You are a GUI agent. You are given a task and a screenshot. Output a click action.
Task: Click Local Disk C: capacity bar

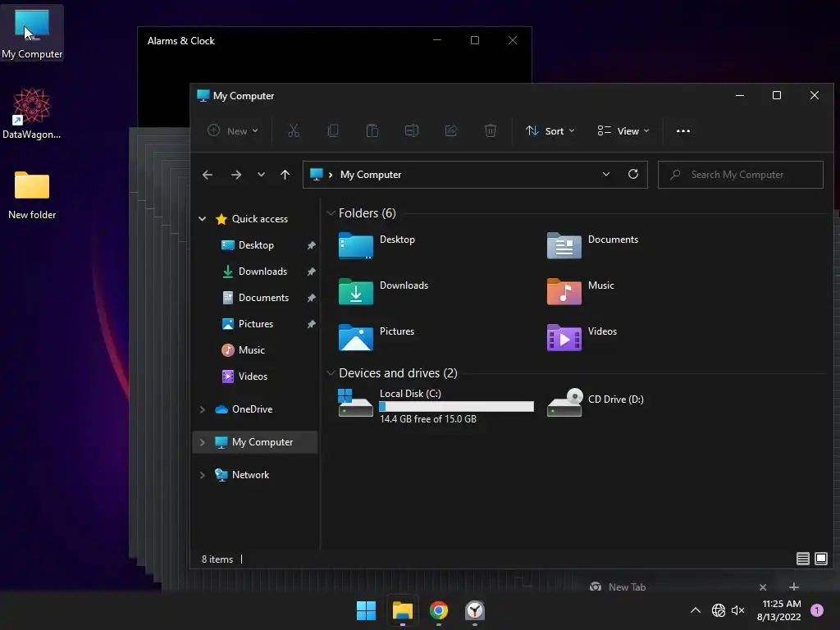coord(456,407)
